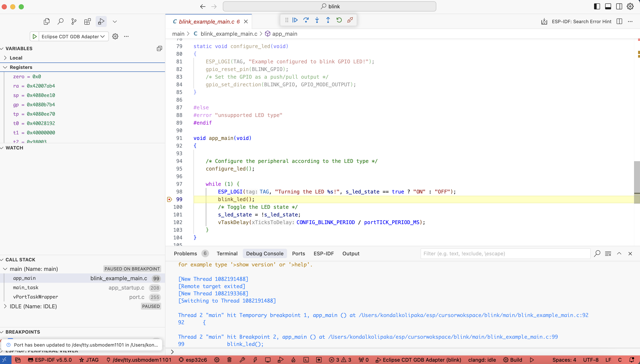The height and width of the screenshot is (364, 640).
Task: Step Into in the debug toolbar
Action: point(317,20)
